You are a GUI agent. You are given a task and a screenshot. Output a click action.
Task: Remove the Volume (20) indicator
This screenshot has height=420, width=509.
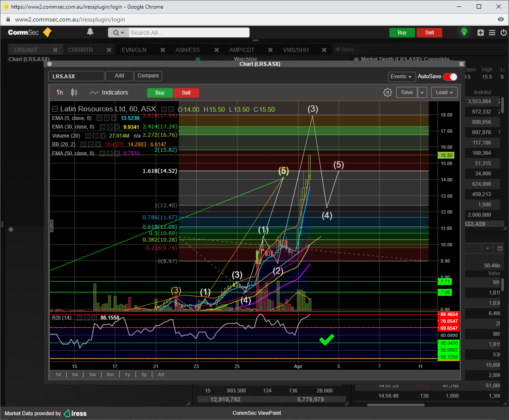[x=102, y=135]
